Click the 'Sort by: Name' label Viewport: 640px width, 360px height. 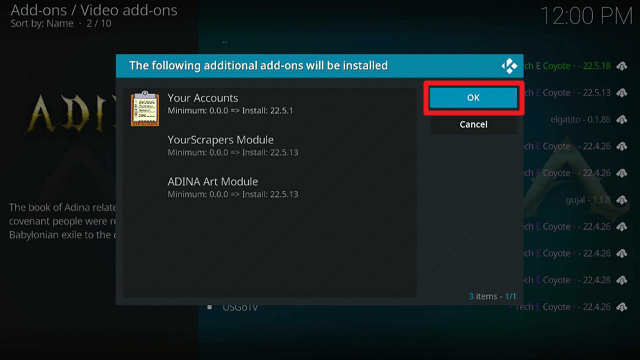pyautogui.click(x=42, y=24)
